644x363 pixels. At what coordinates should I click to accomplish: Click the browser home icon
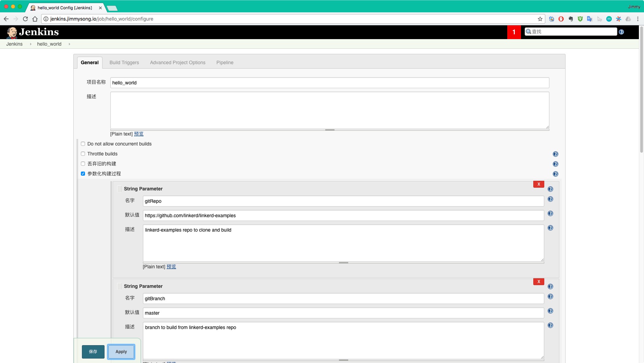[35, 19]
